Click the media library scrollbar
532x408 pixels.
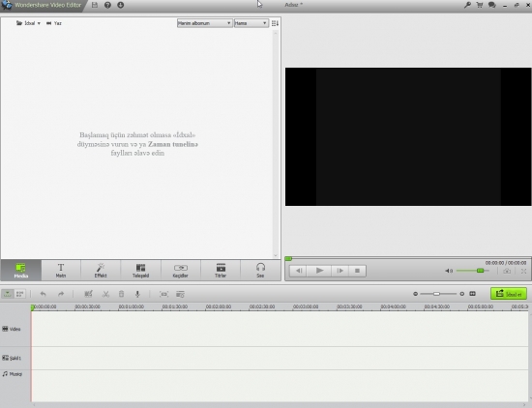(276, 144)
